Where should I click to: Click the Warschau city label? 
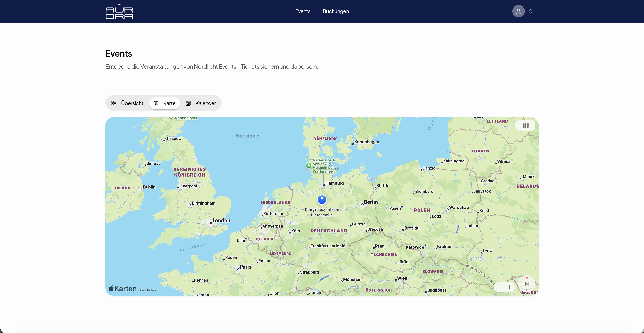click(x=459, y=207)
